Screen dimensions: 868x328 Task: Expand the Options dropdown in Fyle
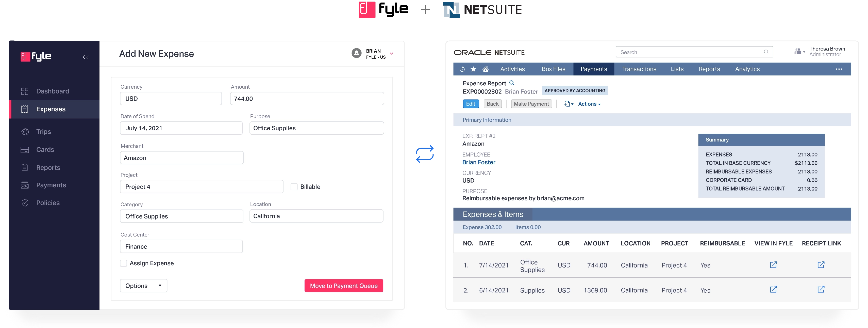[x=143, y=285]
